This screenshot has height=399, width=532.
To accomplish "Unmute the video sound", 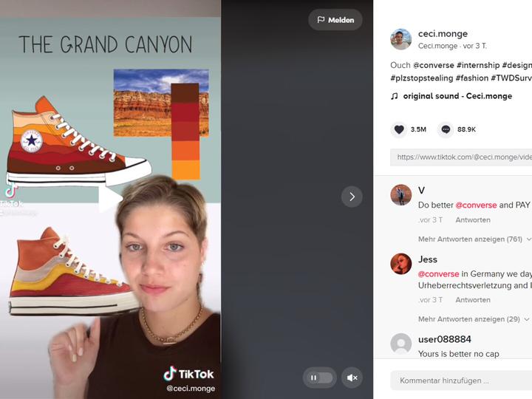I will (352, 378).
